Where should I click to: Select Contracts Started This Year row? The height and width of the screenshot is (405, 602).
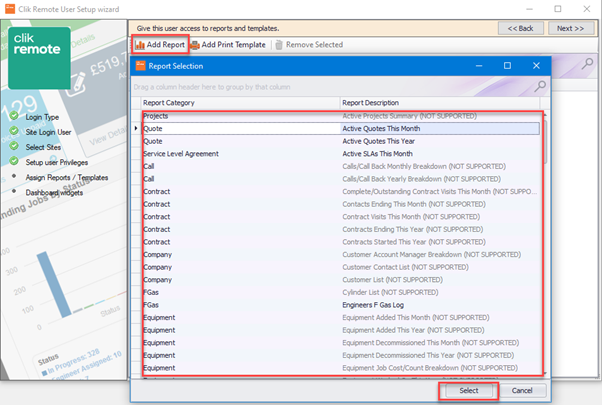tap(341, 242)
